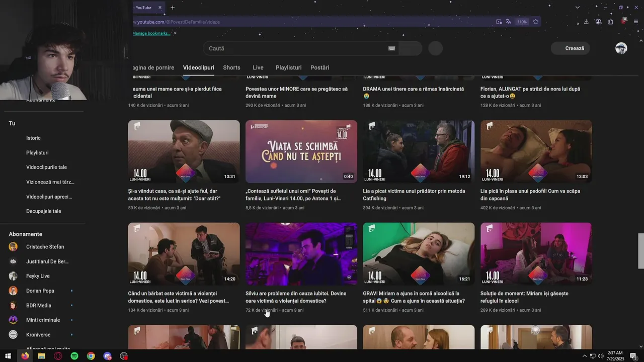Open Chrome from the taskbar
This screenshot has height=362, width=644.
click(x=91, y=356)
